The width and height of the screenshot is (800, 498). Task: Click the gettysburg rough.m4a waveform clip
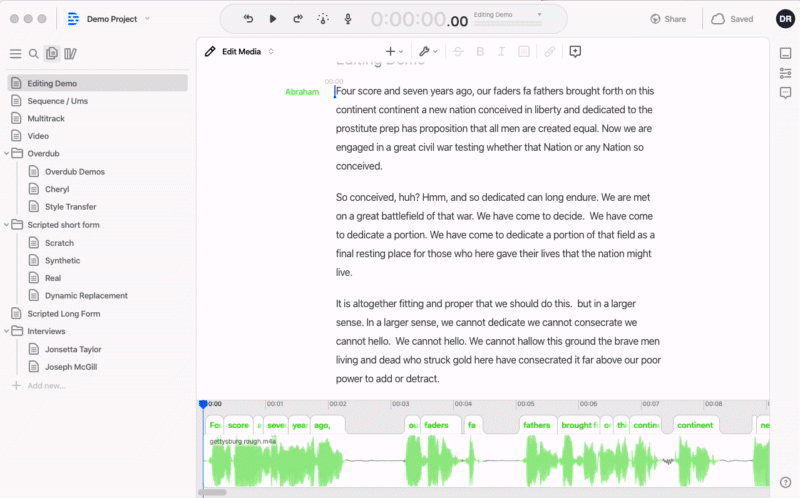click(486, 461)
